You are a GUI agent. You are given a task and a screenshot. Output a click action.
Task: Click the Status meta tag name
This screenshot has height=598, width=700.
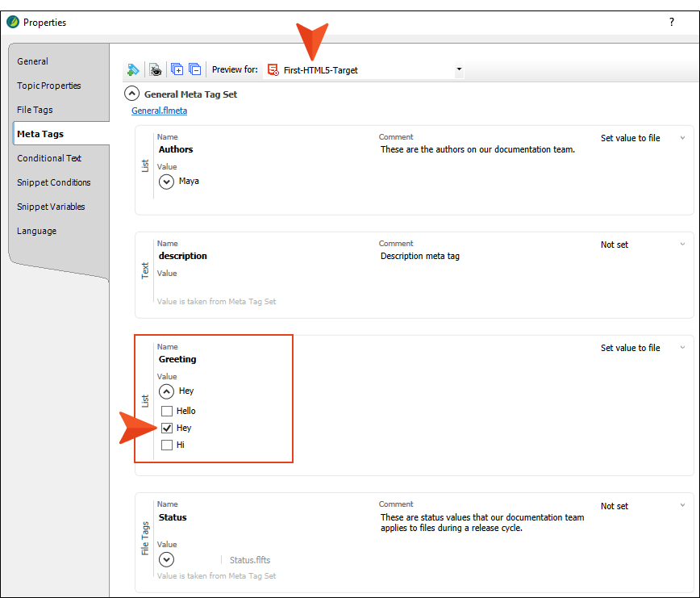coord(173,517)
